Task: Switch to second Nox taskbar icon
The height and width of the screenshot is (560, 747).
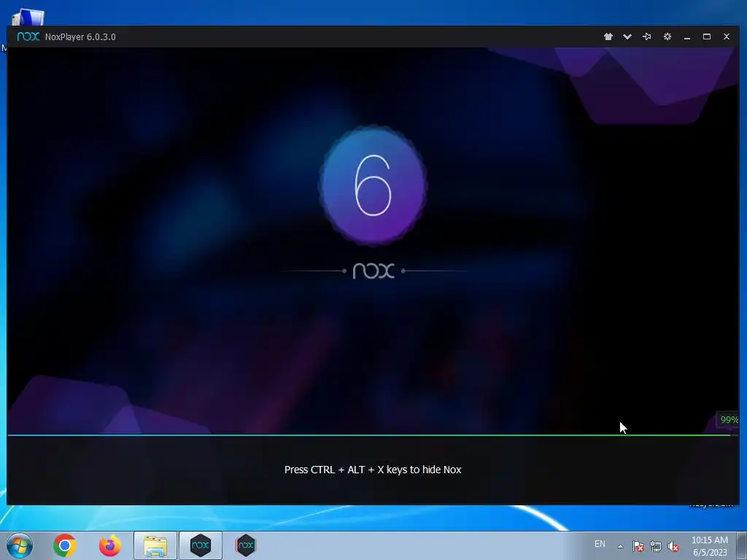Action: [245, 545]
